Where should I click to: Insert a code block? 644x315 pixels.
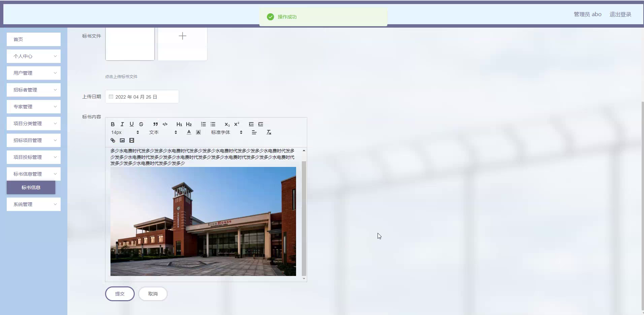[x=165, y=124]
